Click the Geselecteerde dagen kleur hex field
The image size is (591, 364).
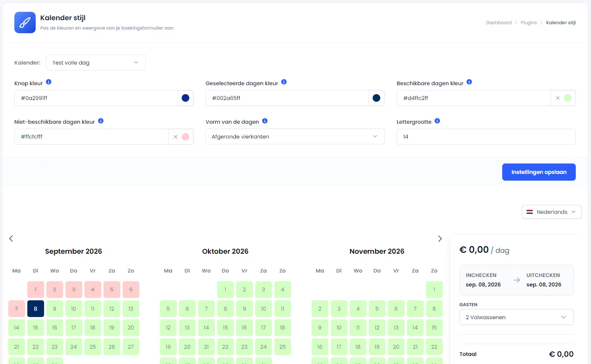[287, 98]
